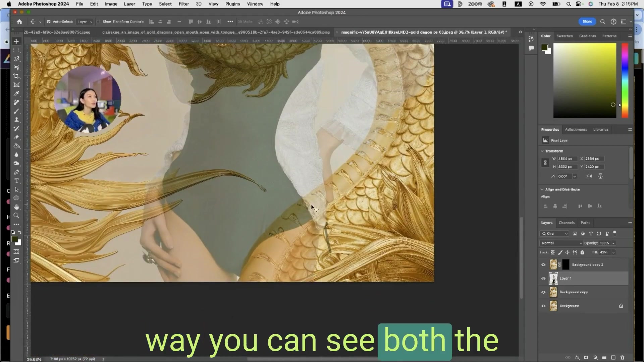Hide the Background layer eye

[x=543, y=306]
